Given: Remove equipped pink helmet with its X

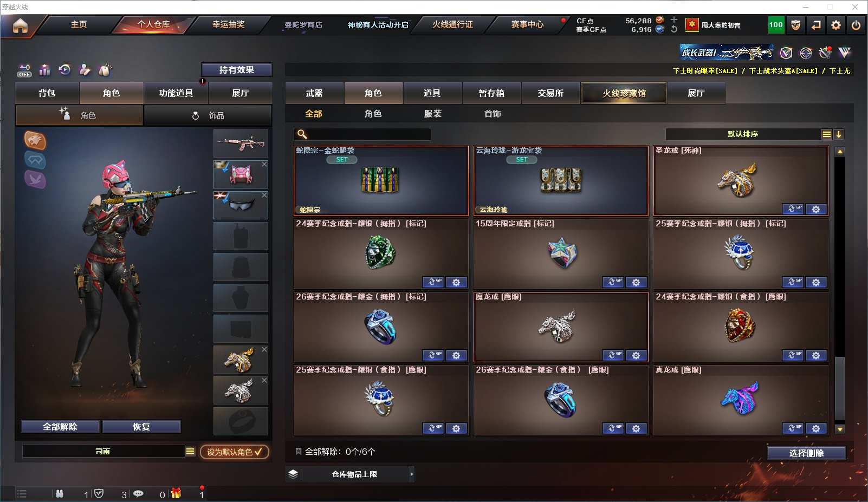Looking at the screenshot, I should (x=264, y=164).
